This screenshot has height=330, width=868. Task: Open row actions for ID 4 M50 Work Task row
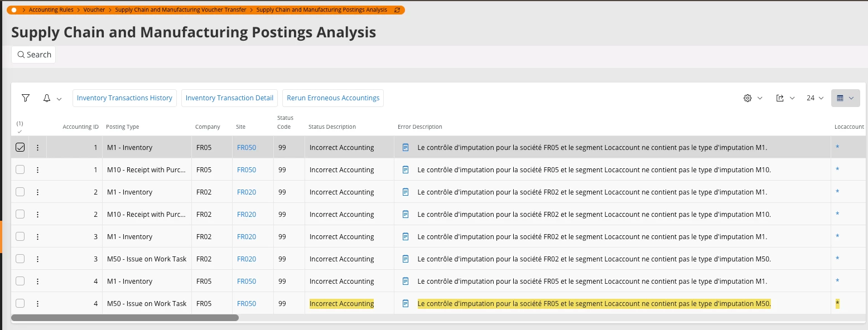coord(37,304)
